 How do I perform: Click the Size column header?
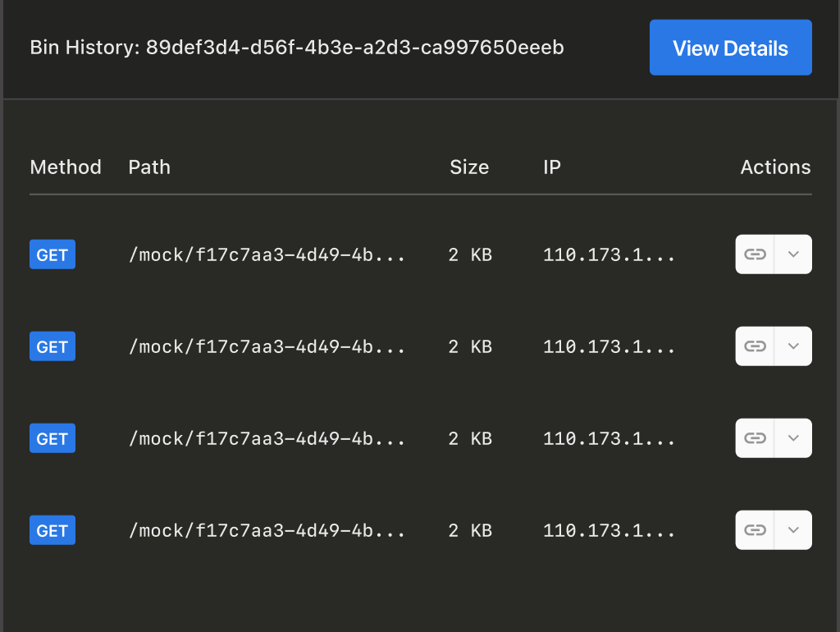pos(469,167)
